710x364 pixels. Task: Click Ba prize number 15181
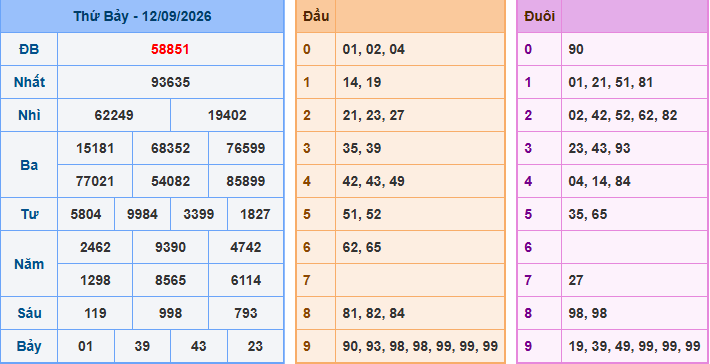click(x=95, y=148)
